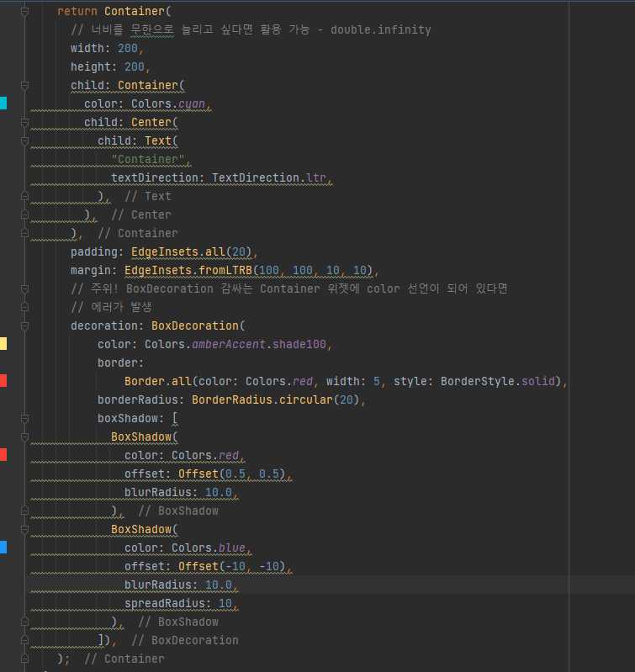
Task: Open the amber color gutter icon beside Colors.amberAccent
Action: [x=3, y=344]
